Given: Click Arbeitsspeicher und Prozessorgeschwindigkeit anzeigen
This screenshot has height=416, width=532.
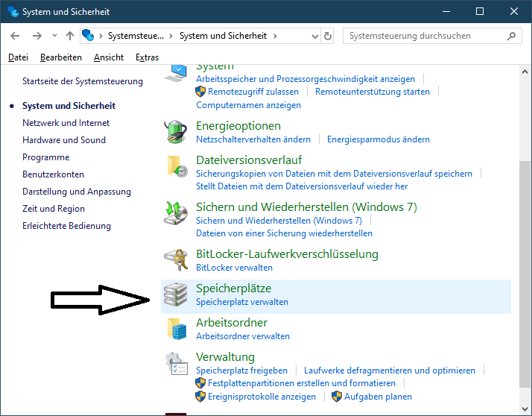Looking at the screenshot, I should (305, 79).
